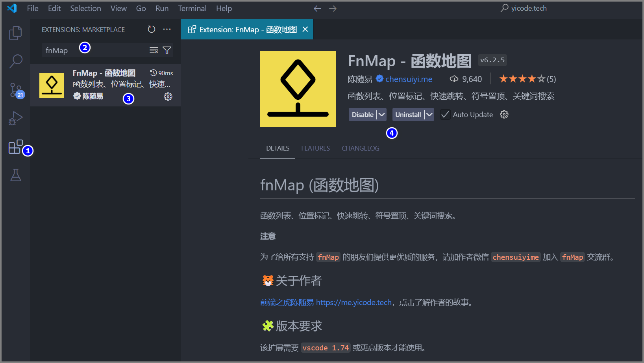Switch to the FEATURES tab
The height and width of the screenshot is (363, 644).
click(316, 148)
